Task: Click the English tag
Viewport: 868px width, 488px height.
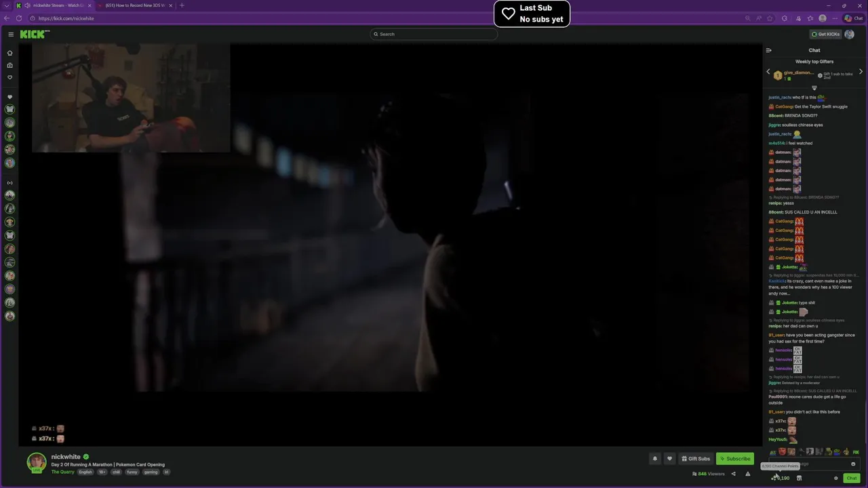Action: (85, 472)
